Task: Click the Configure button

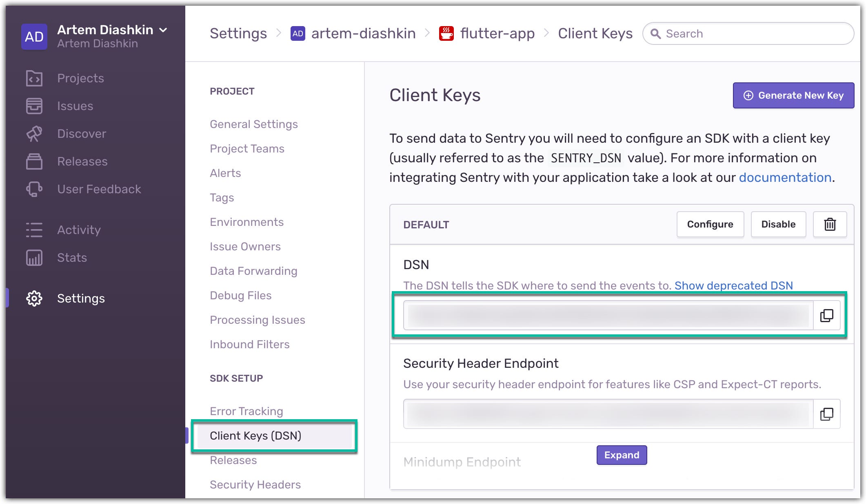Action: (x=710, y=224)
